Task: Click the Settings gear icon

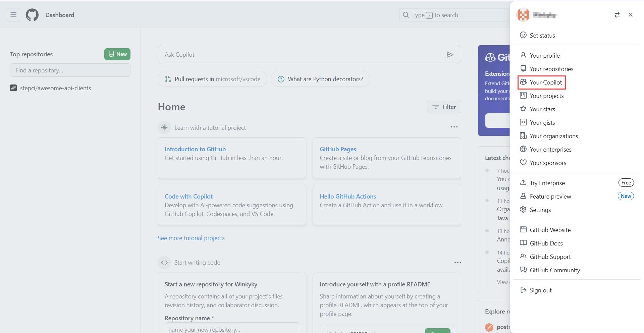Action: click(x=523, y=209)
